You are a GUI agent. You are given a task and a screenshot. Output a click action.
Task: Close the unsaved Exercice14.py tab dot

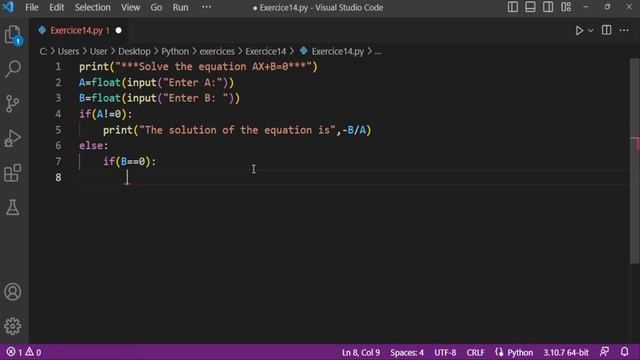pos(118,31)
